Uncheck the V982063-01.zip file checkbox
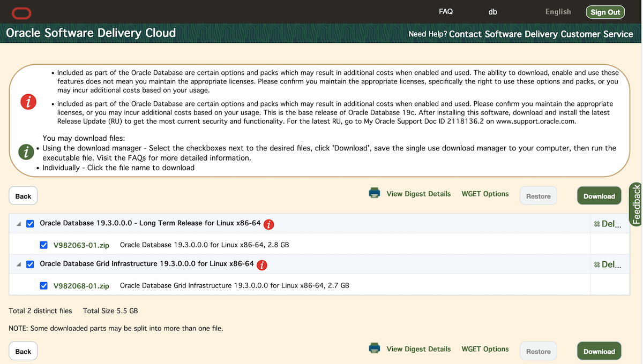643x364 pixels. (x=44, y=245)
